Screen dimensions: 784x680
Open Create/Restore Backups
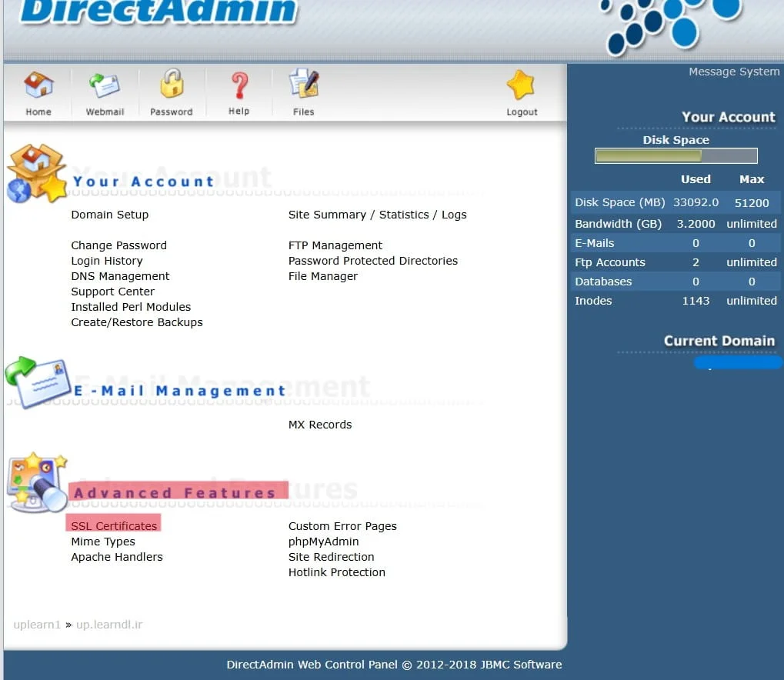tap(137, 322)
